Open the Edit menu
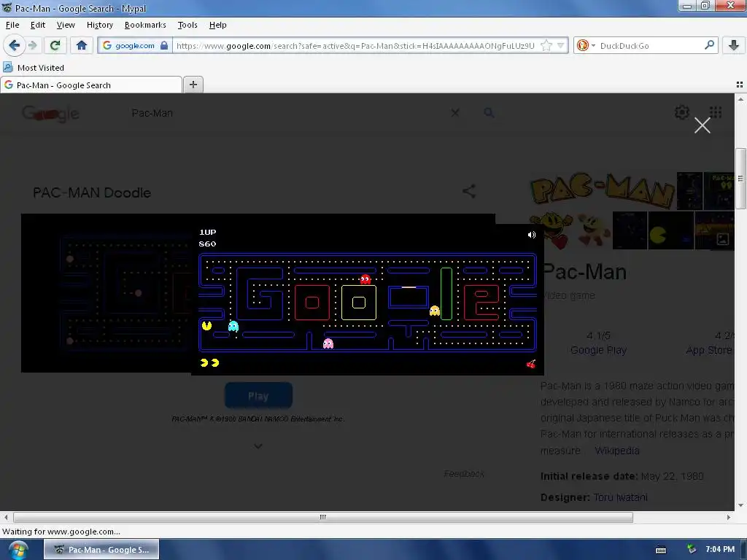747x560 pixels. (38, 25)
